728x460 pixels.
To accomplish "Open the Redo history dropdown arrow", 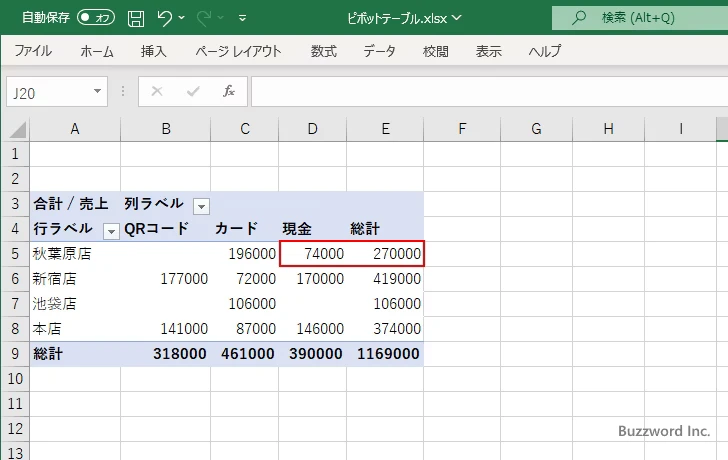I will point(221,18).
